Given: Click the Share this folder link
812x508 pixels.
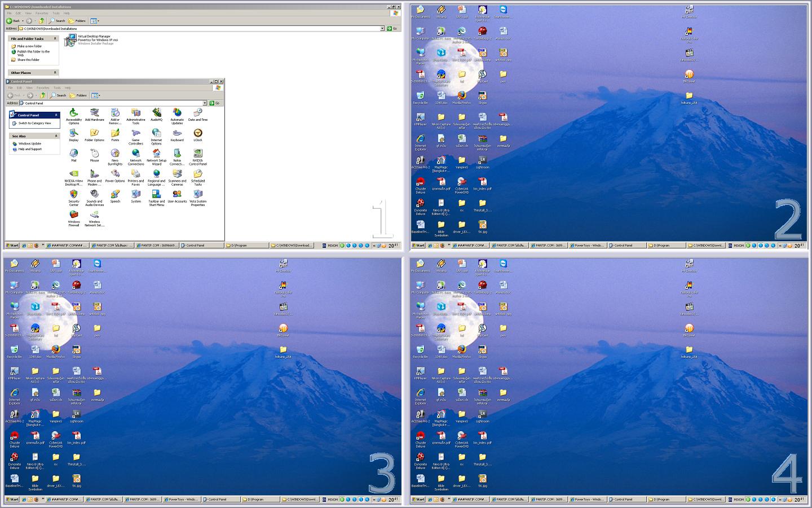Looking at the screenshot, I should [28, 60].
